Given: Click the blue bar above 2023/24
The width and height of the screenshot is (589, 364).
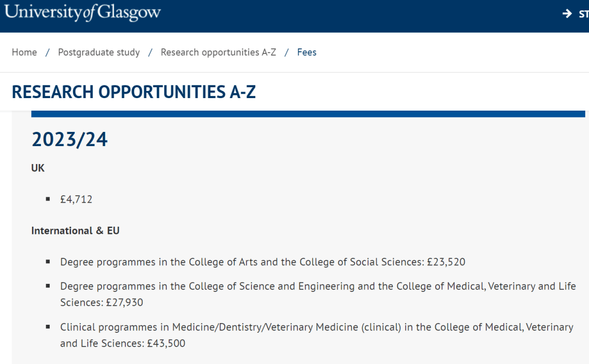Looking at the screenshot, I should (x=308, y=114).
